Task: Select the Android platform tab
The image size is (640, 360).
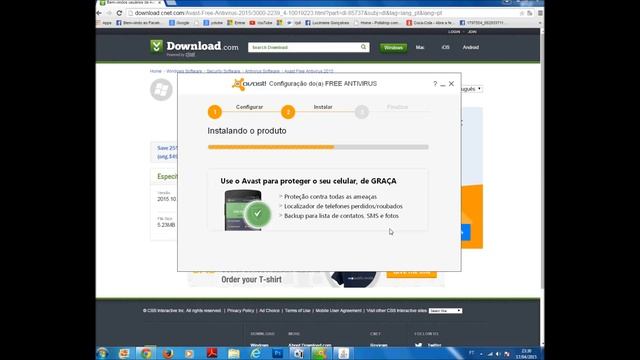Action: [471, 47]
